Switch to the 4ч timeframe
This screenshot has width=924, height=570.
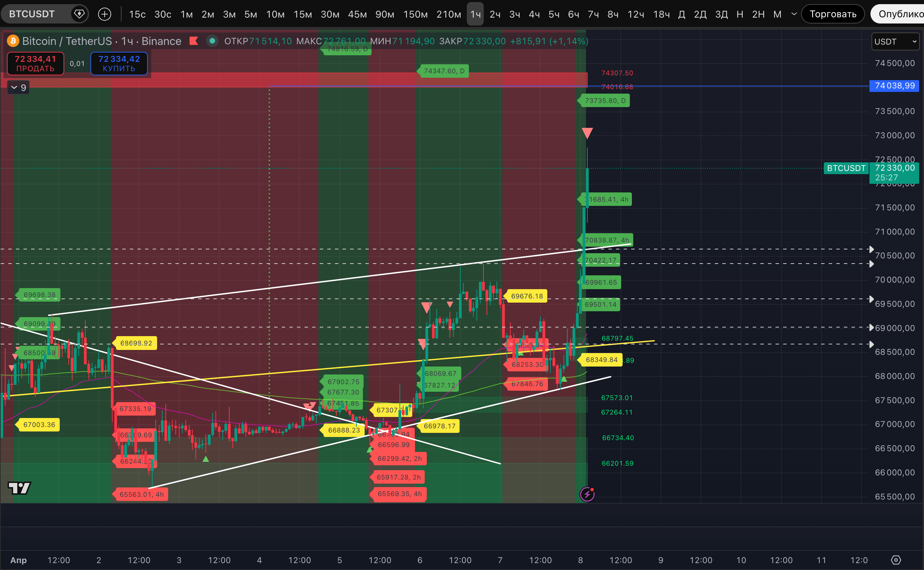[534, 14]
